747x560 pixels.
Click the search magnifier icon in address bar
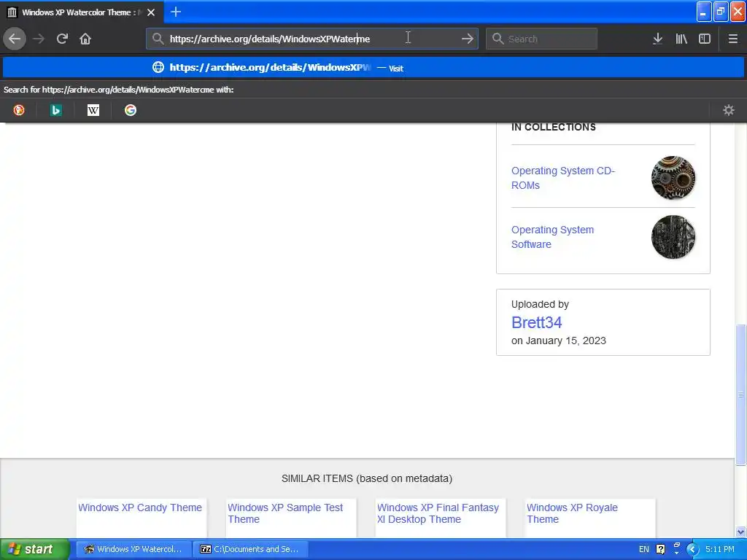tap(158, 39)
